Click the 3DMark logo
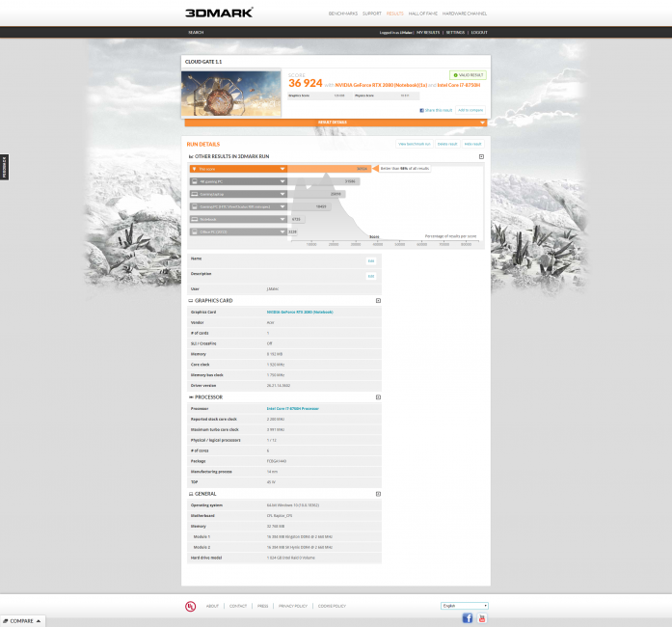The height and width of the screenshot is (627, 672). pos(219,13)
